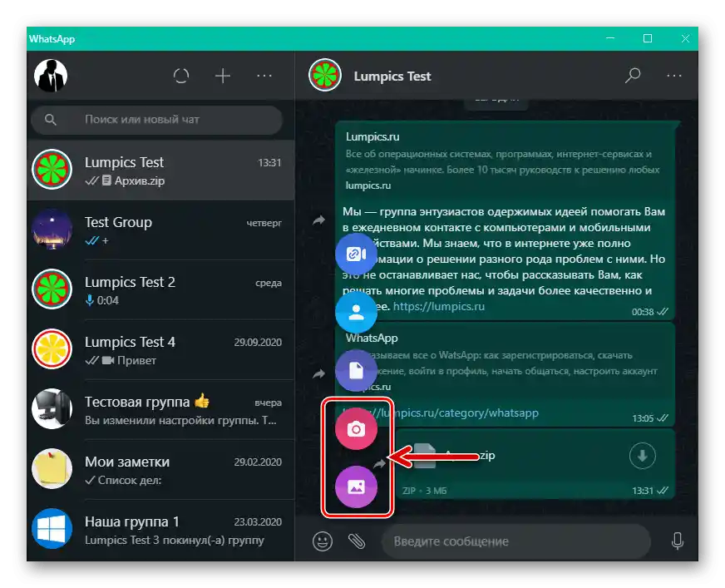Close the WhatsApp window
Viewport: 725px width, 588px height.
pos(685,38)
